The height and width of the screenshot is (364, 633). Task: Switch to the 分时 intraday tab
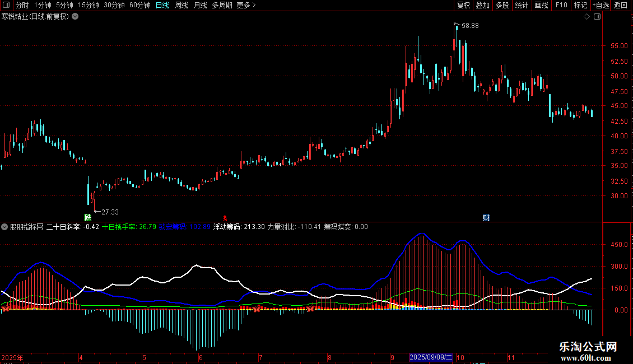coord(22,5)
